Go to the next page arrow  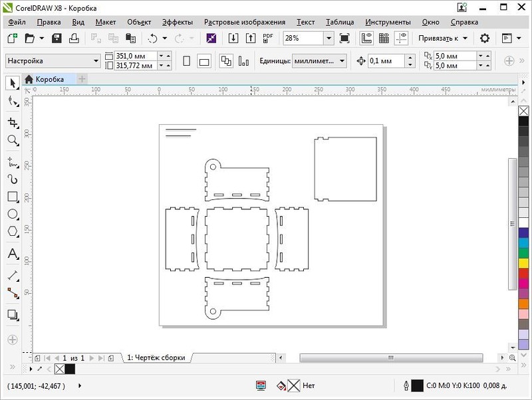91,358
